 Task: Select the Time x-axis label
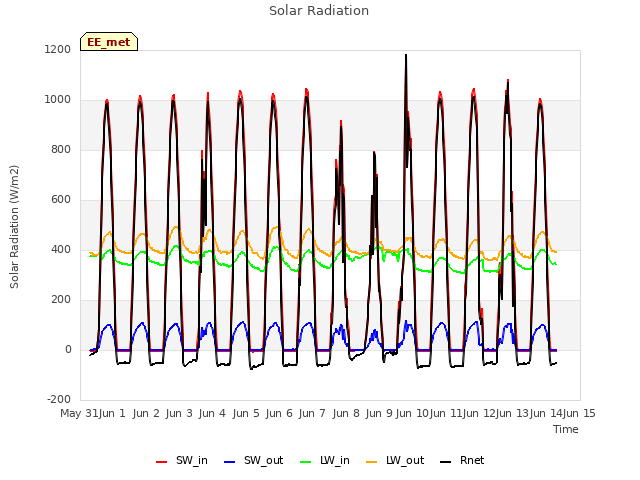point(566,429)
